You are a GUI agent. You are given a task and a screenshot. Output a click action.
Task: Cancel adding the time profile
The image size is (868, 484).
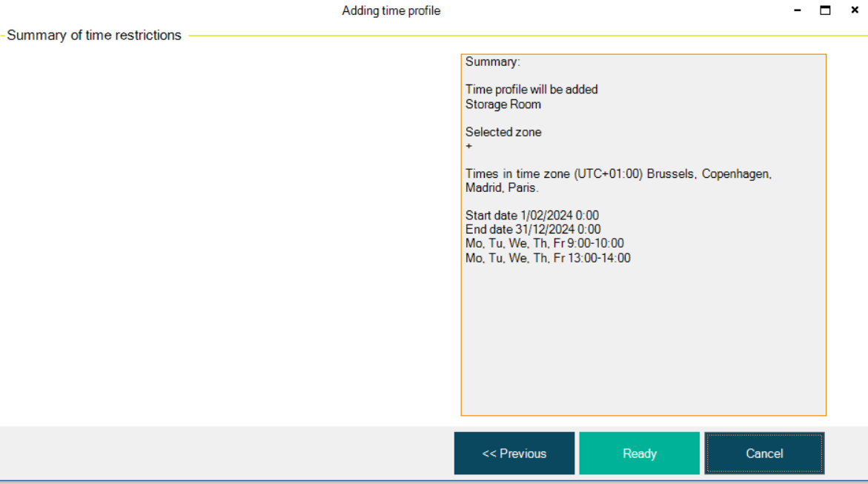pyautogui.click(x=764, y=454)
